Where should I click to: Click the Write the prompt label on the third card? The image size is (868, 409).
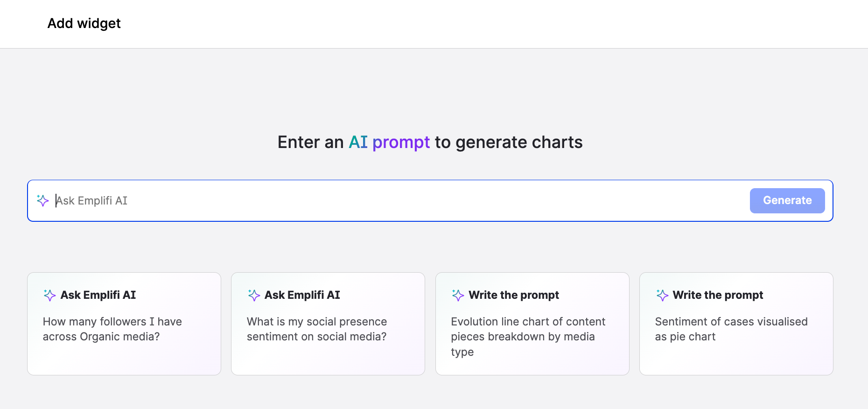pyautogui.click(x=514, y=295)
